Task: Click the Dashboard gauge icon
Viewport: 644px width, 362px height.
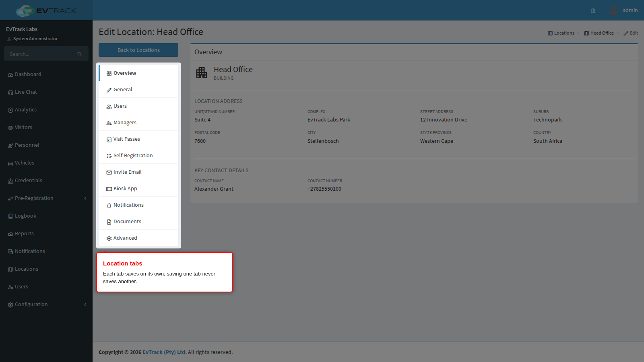Action: click(10, 75)
